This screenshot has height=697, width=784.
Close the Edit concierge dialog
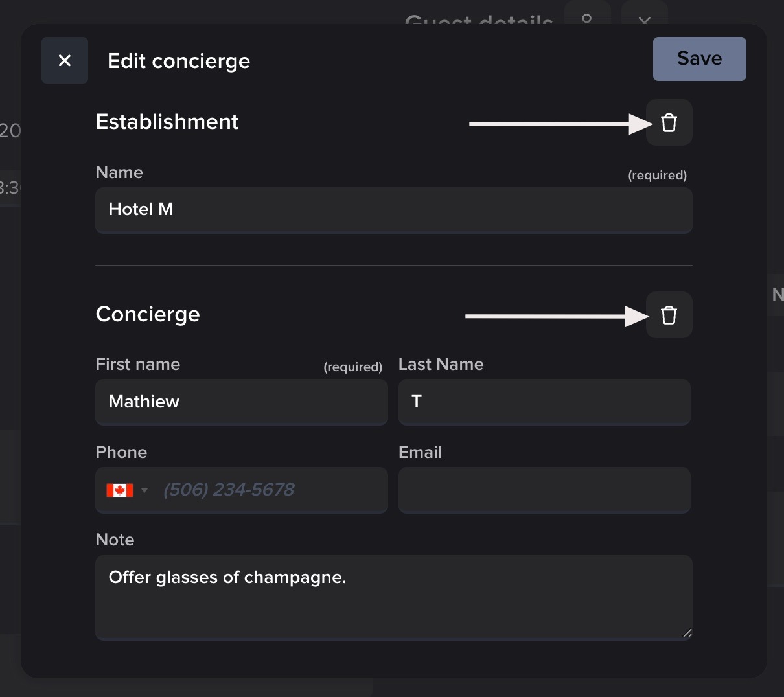coord(65,60)
